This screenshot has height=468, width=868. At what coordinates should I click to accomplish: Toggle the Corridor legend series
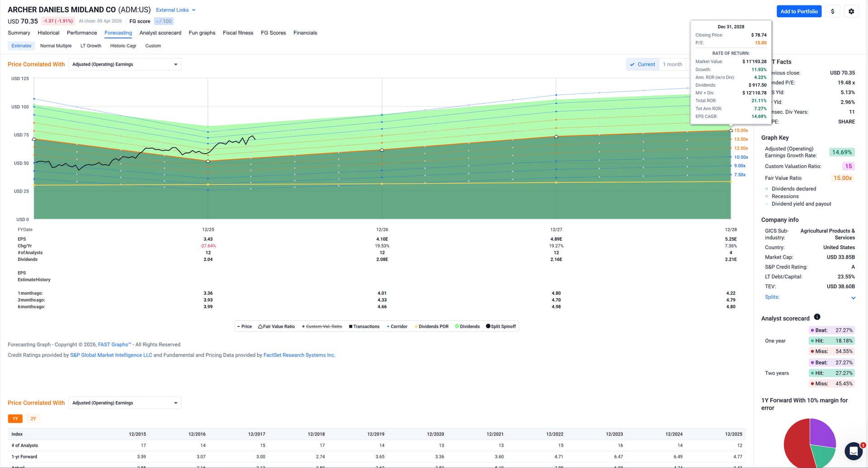[397, 326]
